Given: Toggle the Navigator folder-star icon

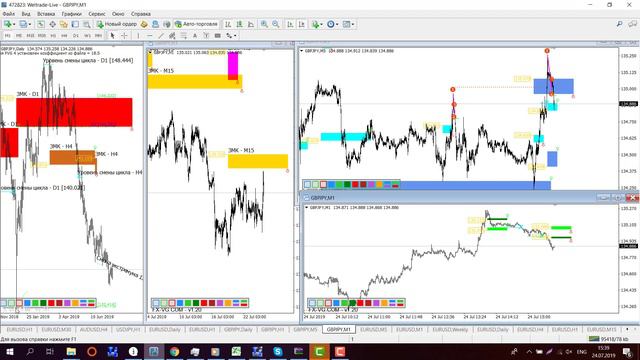Looking at the screenshot, I should pyautogui.click(x=64, y=24).
